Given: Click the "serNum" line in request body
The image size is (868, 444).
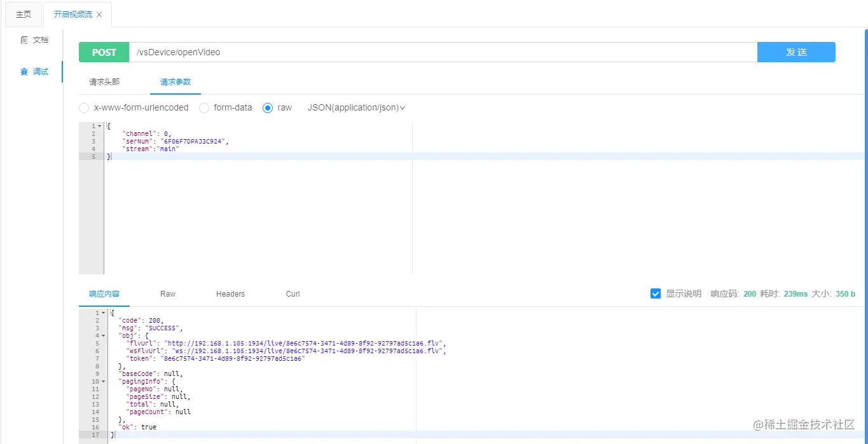Looking at the screenshot, I should point(175,141).
